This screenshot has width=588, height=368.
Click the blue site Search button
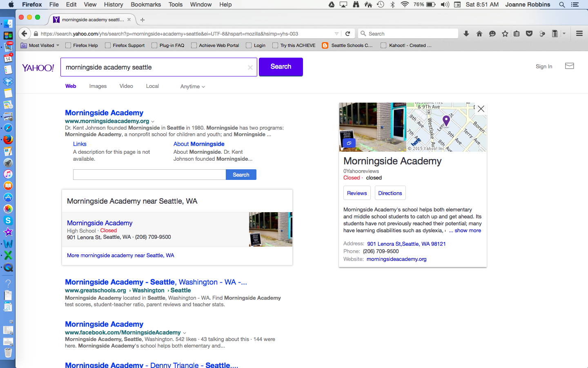[x=241, y=175]
